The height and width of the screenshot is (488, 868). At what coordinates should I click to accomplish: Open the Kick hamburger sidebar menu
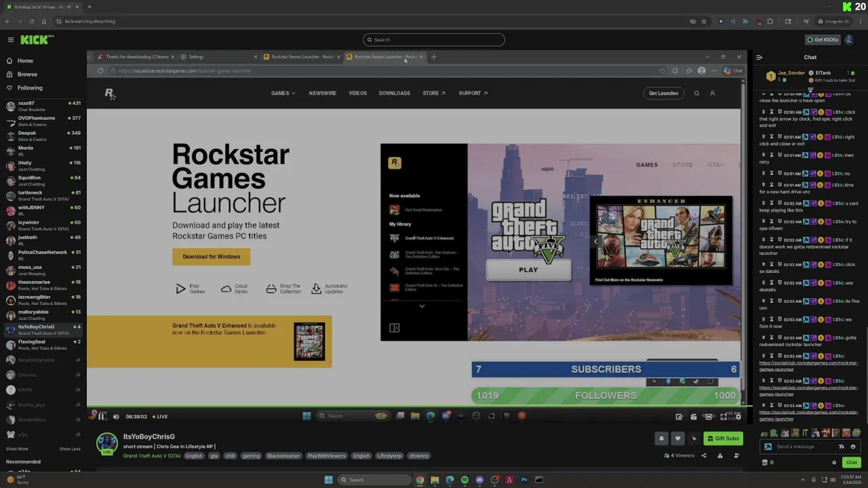point(10,40)
